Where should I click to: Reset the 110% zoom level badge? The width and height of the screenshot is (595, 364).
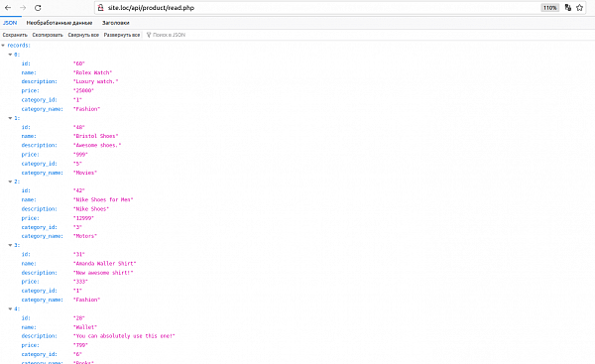click(549, 8)
